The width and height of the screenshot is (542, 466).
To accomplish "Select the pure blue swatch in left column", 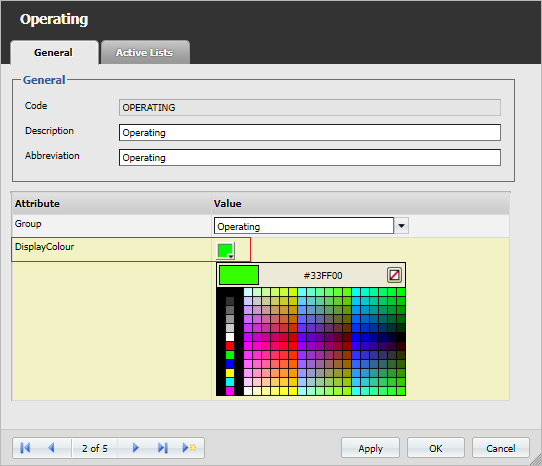I will 230,364.
